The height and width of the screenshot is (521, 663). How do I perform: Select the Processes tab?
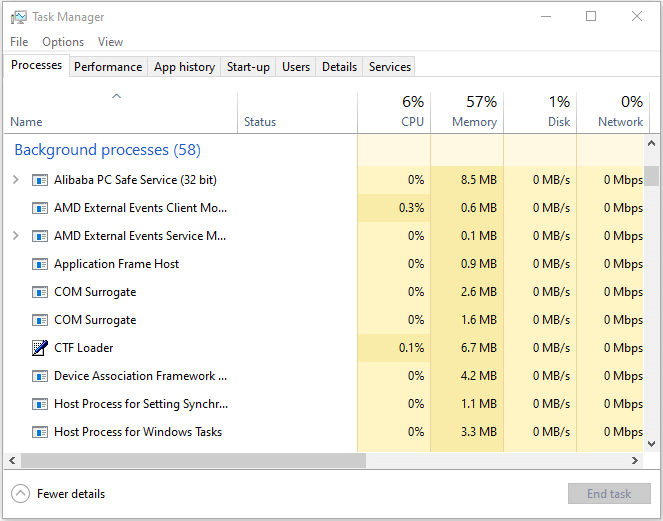tap(36, 66)
